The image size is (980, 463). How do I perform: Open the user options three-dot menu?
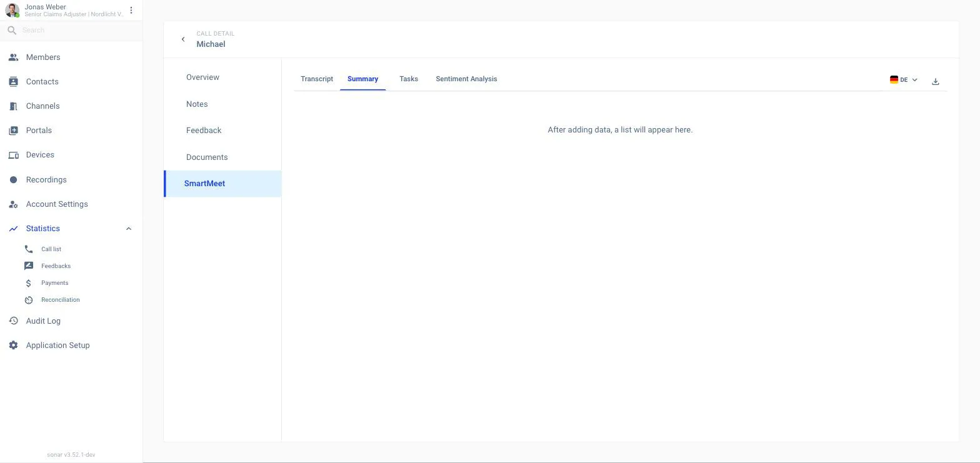click(131, 10)
